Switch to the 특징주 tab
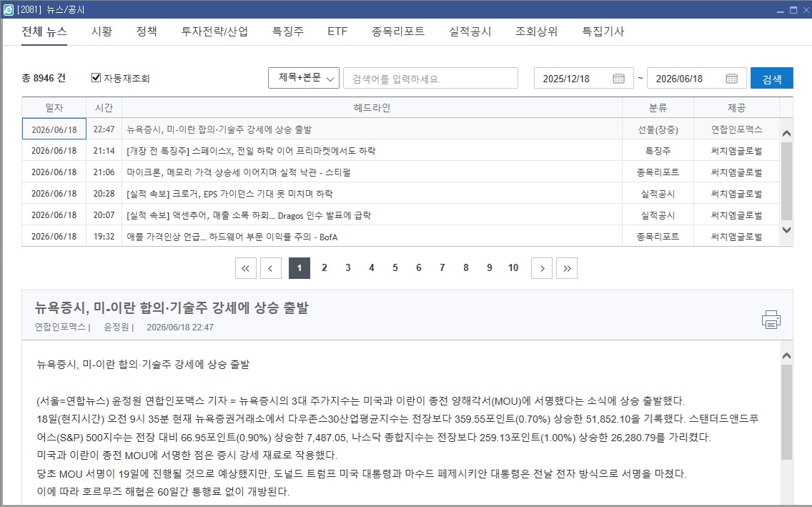This screenshot has height=507, width=812. (x=288, y=31)
